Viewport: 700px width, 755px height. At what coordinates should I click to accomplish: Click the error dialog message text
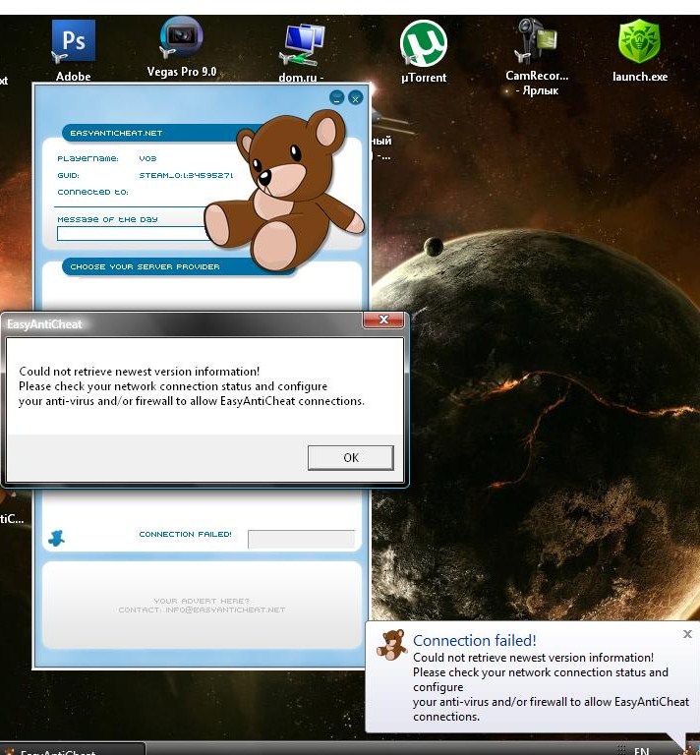click(x=192, y=386)
